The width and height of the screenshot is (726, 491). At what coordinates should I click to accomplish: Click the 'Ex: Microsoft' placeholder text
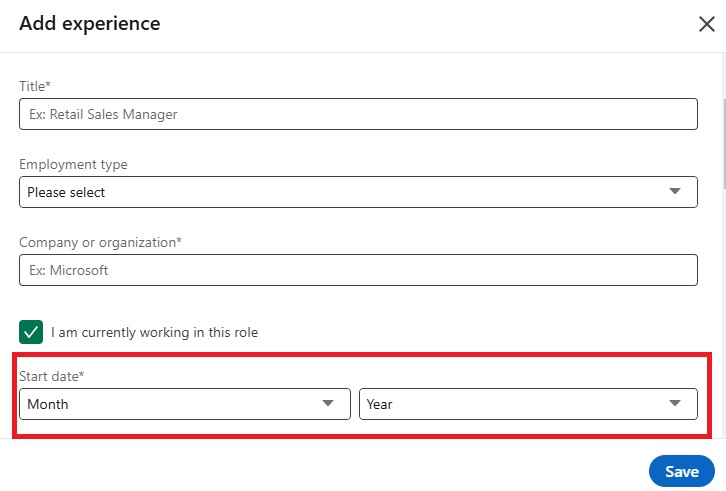69,270
